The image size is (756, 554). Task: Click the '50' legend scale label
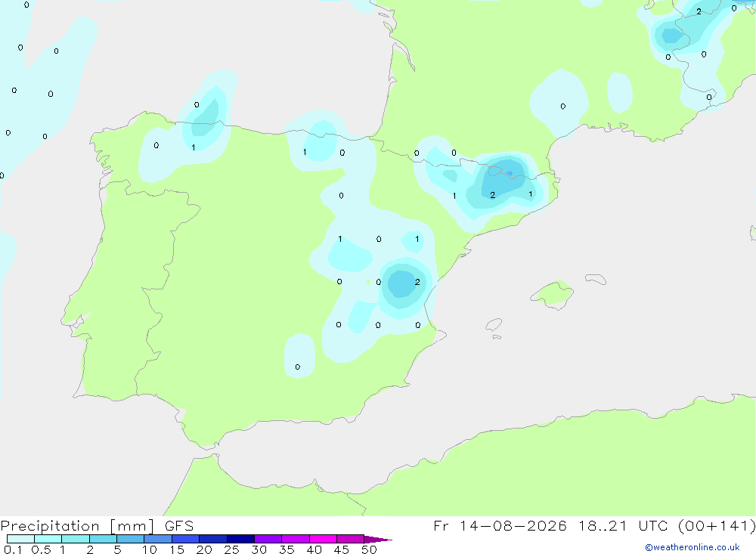pyautogui.click(x=369, y=549)
